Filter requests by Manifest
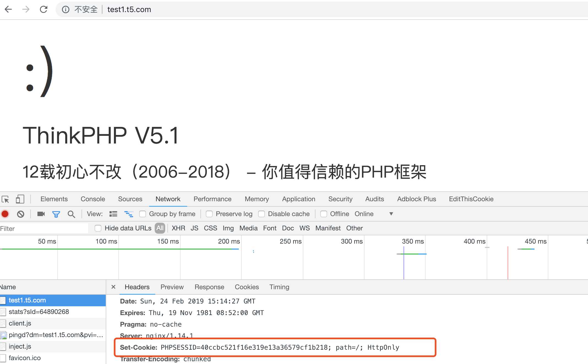 click(328, 228)
